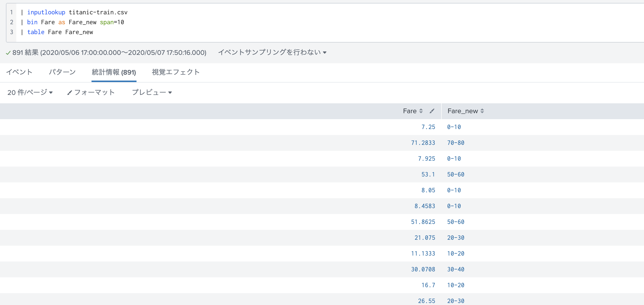The image size is (644, 305).
Task: Open the プレビュー dropdown
Action: tap(152, 92)
